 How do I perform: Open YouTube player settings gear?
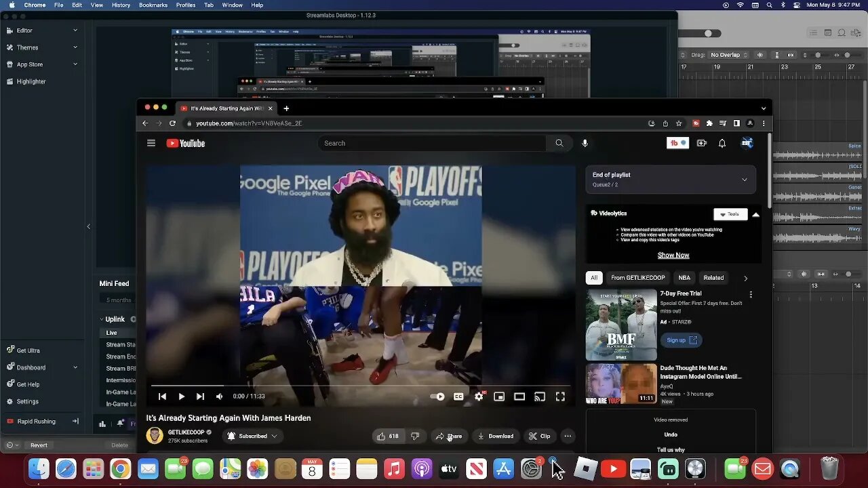tap(479, 396)
